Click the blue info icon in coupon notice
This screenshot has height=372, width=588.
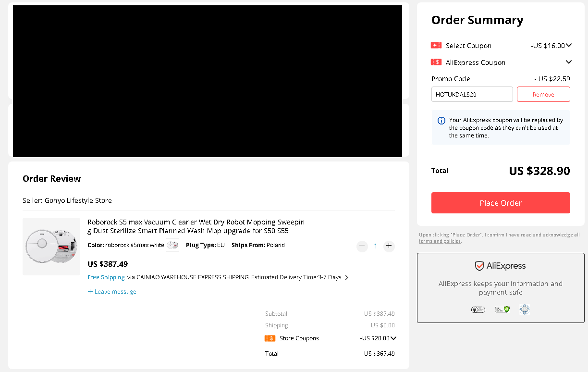(x=441, y=121)
